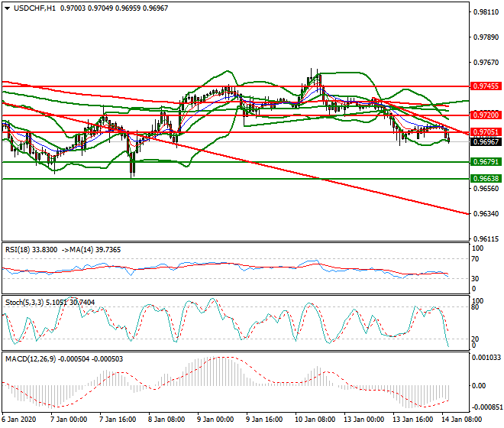Click the red 0.97051 price label

point(485,132)
